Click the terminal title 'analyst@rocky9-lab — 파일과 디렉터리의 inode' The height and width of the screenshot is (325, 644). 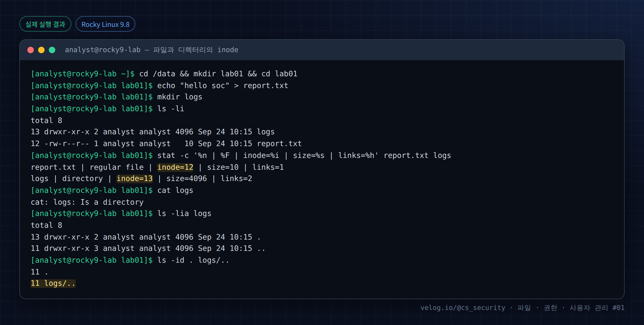point(152,50)
